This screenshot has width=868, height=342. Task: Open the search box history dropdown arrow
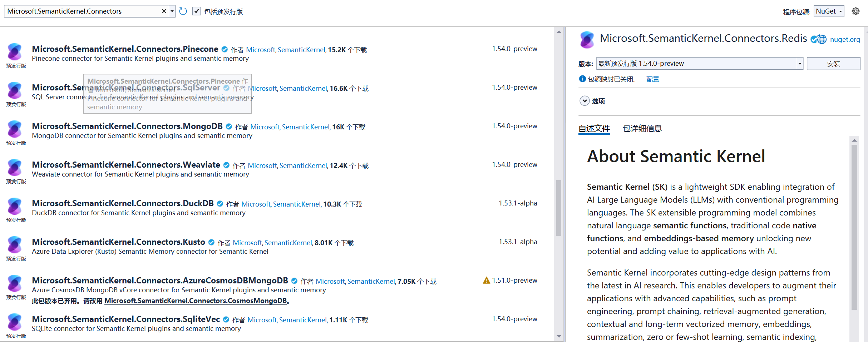click(172, 11)
